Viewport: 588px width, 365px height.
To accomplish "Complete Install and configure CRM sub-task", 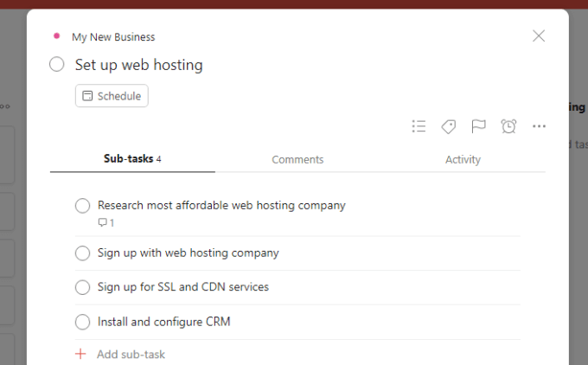I will (82, 322).
